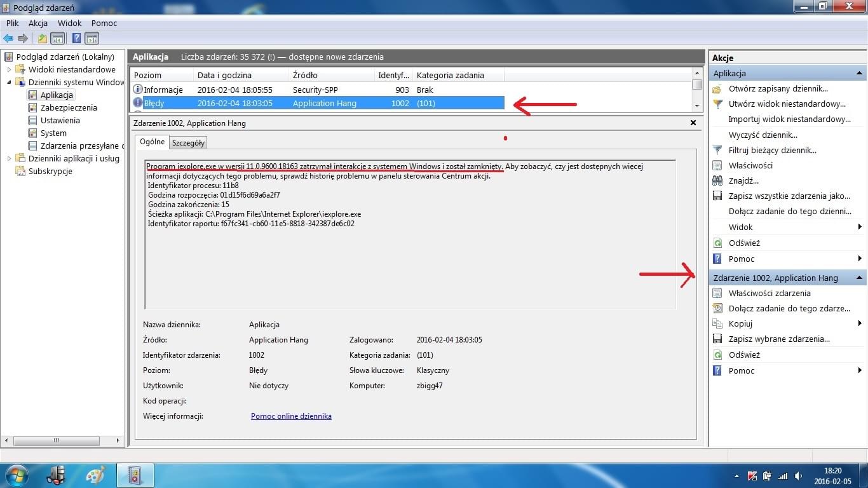
Task: Click Wyczyść dziennik action
Action: 763,135
